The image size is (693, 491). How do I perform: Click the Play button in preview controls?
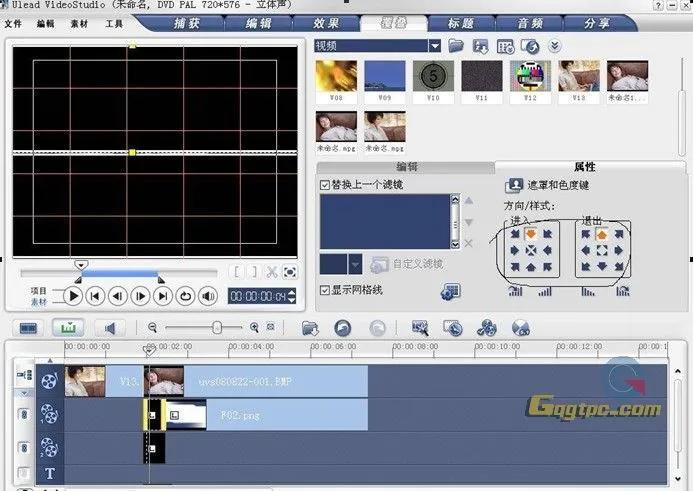(x=73, y=296)
